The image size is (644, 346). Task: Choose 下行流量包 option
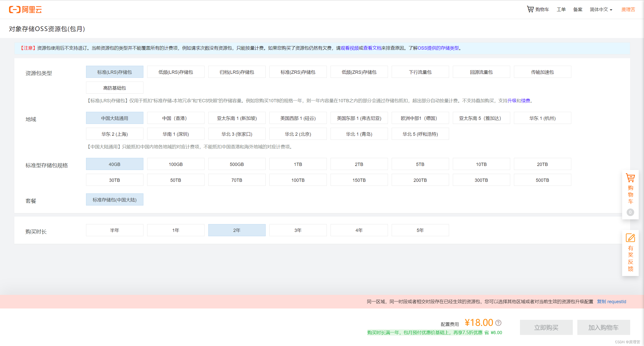tap(420, 72)
